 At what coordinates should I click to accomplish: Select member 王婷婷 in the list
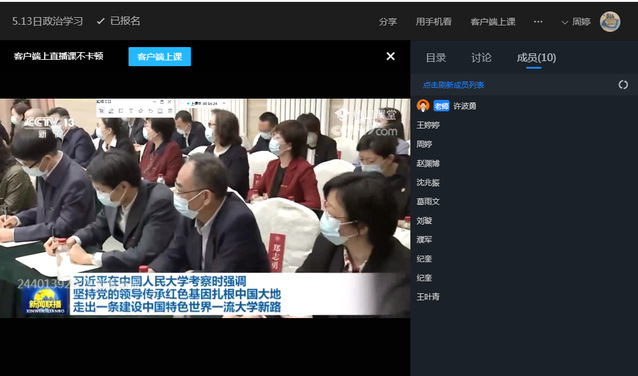428,125
